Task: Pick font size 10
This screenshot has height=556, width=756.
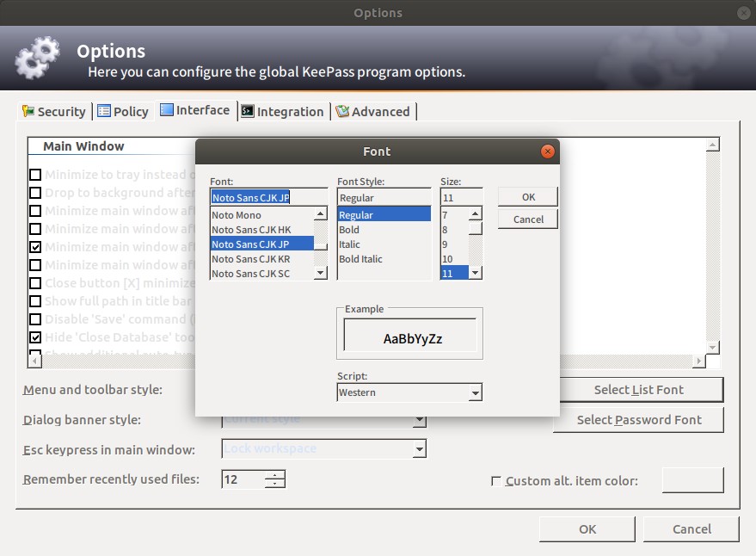Action: [x=455, y=259]
